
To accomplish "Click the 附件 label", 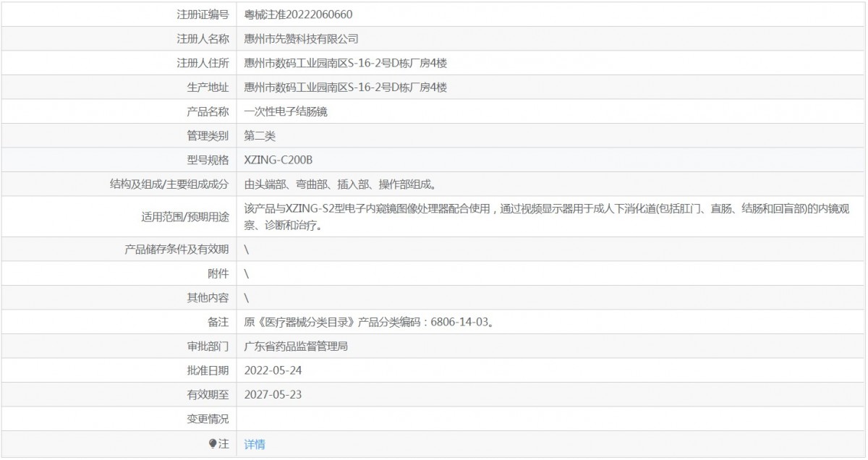I will (x=218, y=273).
